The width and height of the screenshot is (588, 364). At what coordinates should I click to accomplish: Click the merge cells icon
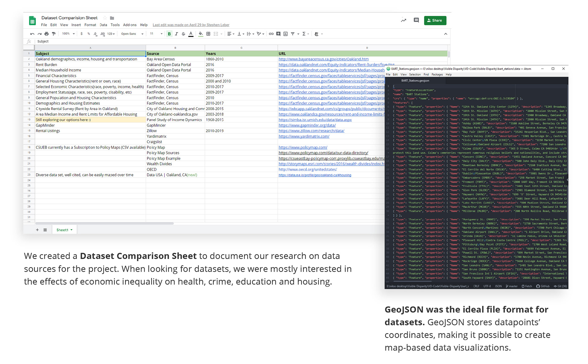[x=216, y=34]
